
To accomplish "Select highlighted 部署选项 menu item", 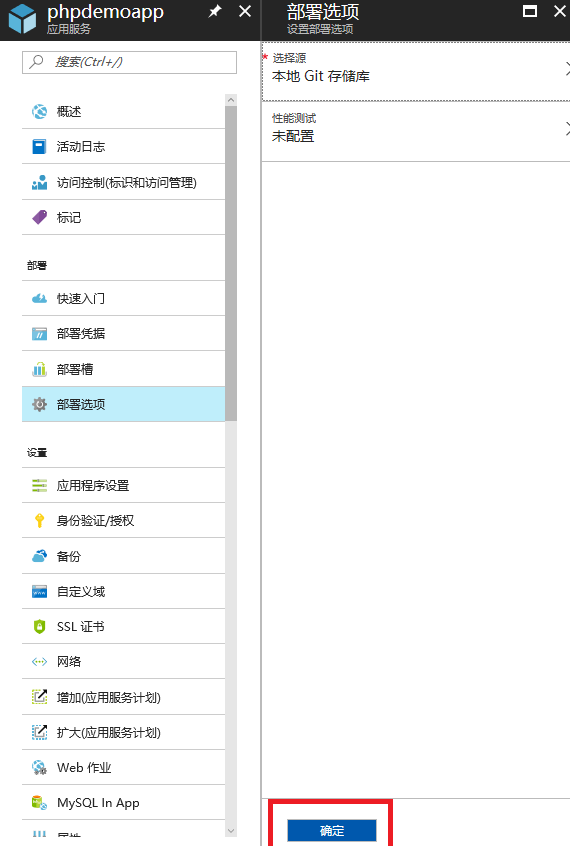I will [x=124, y=404].
